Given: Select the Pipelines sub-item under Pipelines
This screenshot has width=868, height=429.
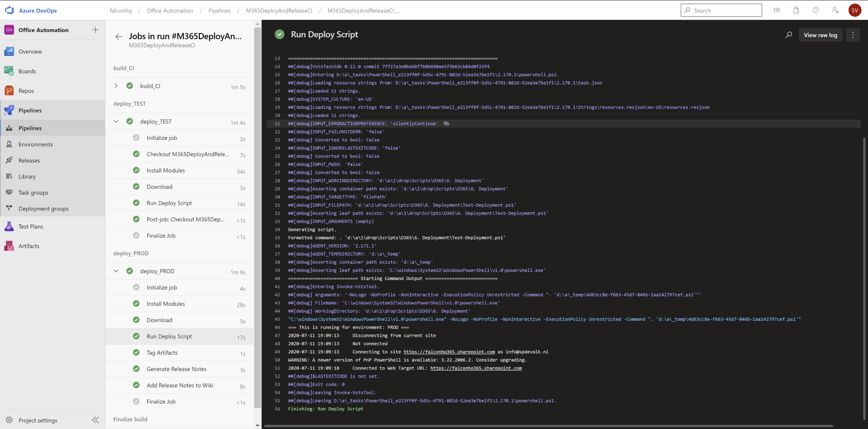Looking at the screenshot, I should click(x=53, y=128).
